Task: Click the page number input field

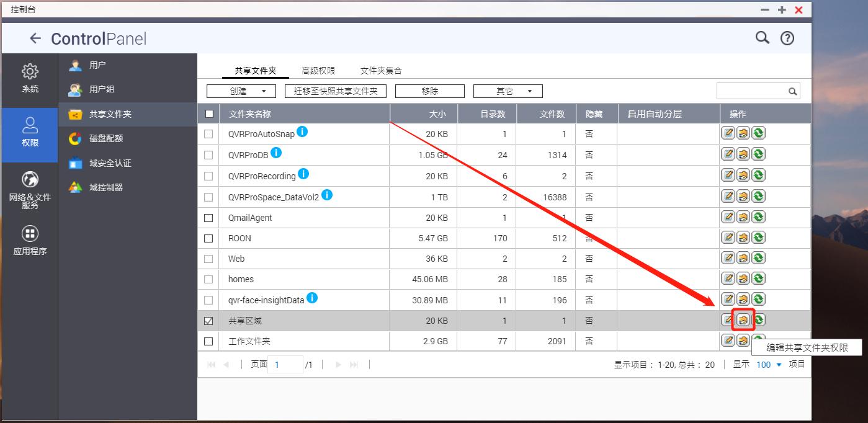Action: 285,364
